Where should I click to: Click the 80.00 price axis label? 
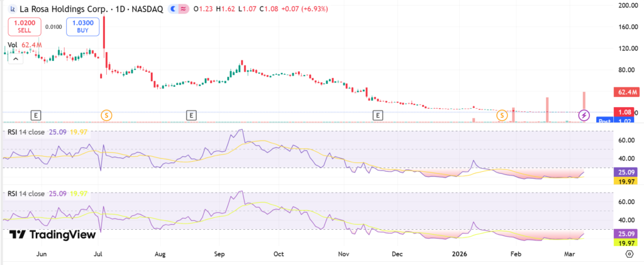(628, 70)
